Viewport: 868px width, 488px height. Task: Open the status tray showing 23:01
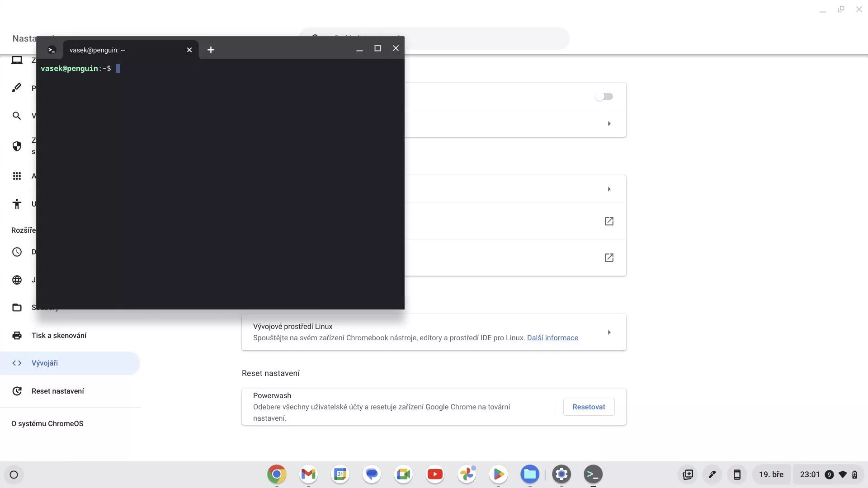click(x=829, y=474)
